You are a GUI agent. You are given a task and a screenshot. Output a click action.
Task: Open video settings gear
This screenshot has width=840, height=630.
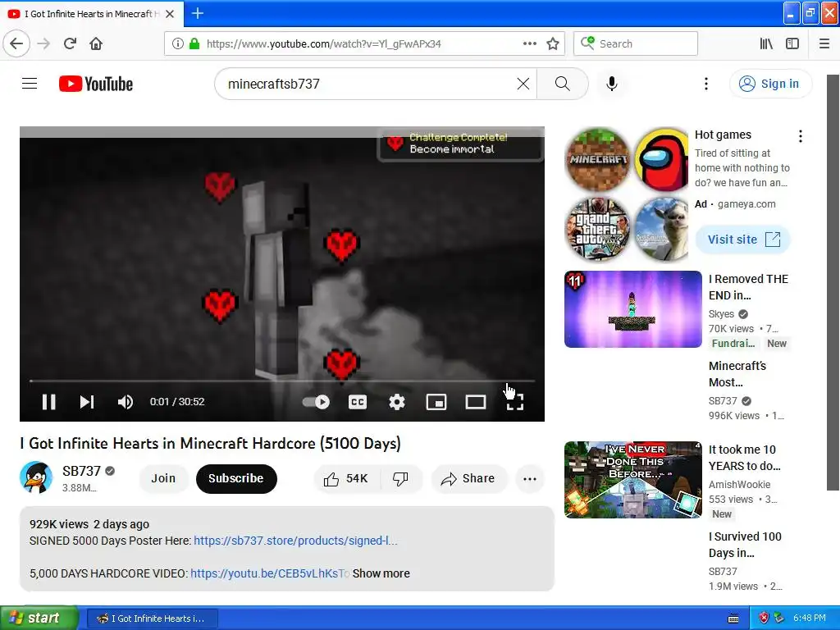click(397, 402)
